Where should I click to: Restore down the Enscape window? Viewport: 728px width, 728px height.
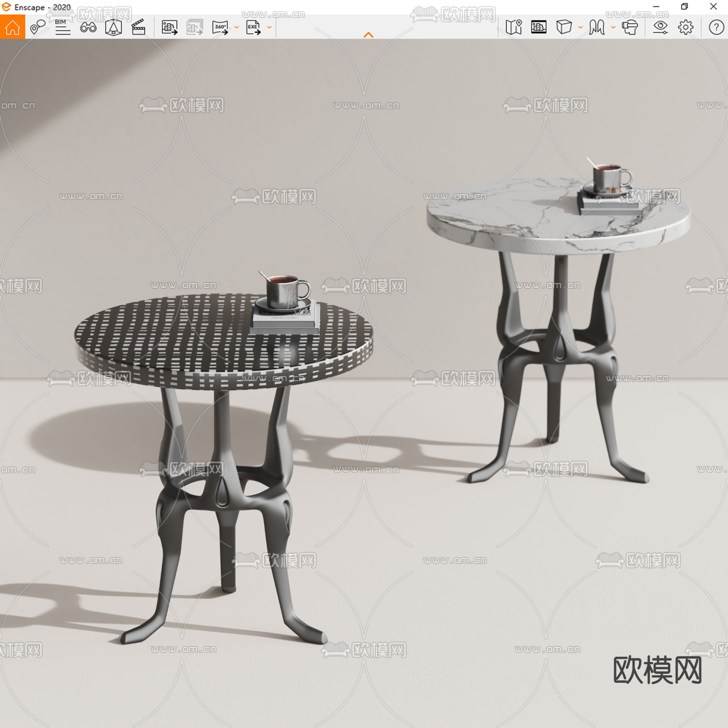(684, 6)
